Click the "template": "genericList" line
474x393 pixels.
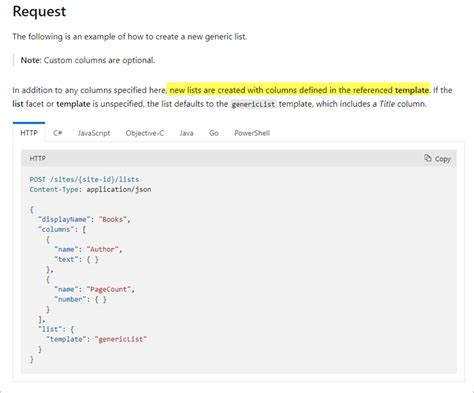(96, 339)
